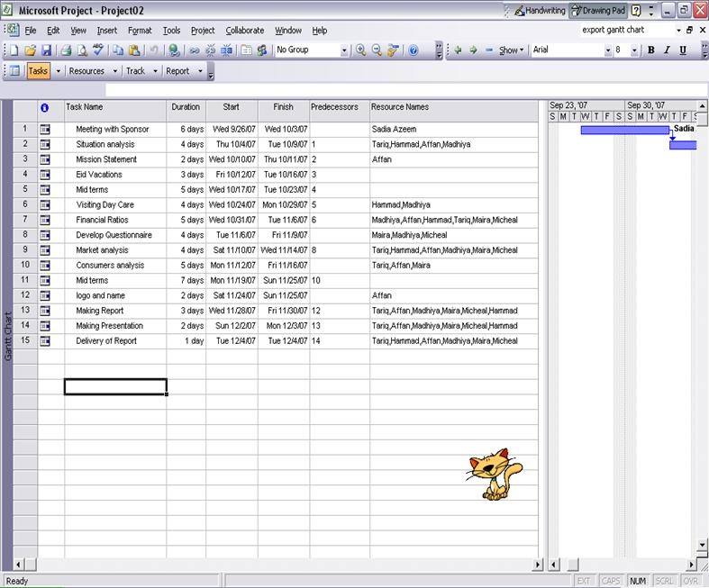Open the No Group dropdown
709x588 pixels.
tap(344, 50)
